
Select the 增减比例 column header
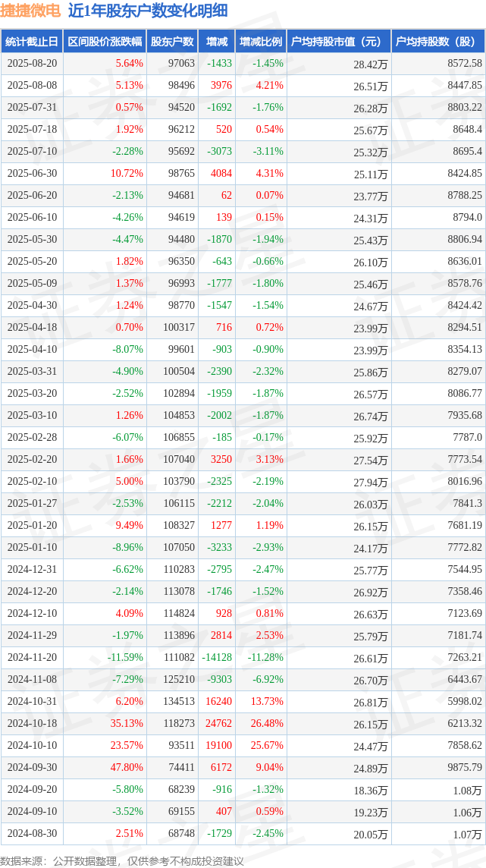(260, 41)
